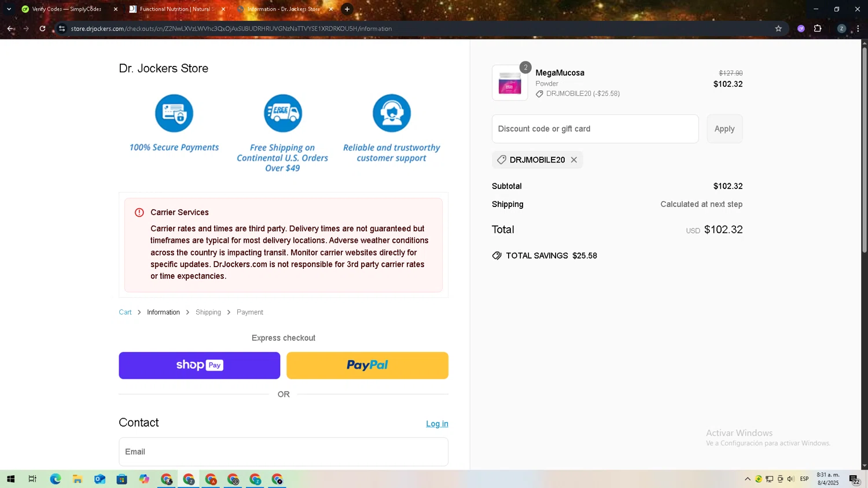Show hidden system tray icons
The image size is (868, 488).
coord(748,479)
